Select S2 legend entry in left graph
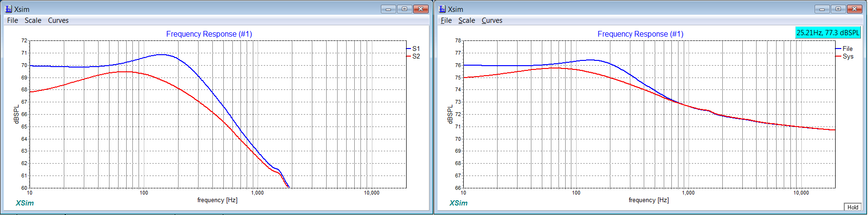 pyautogui.click(x=413, y=56)
